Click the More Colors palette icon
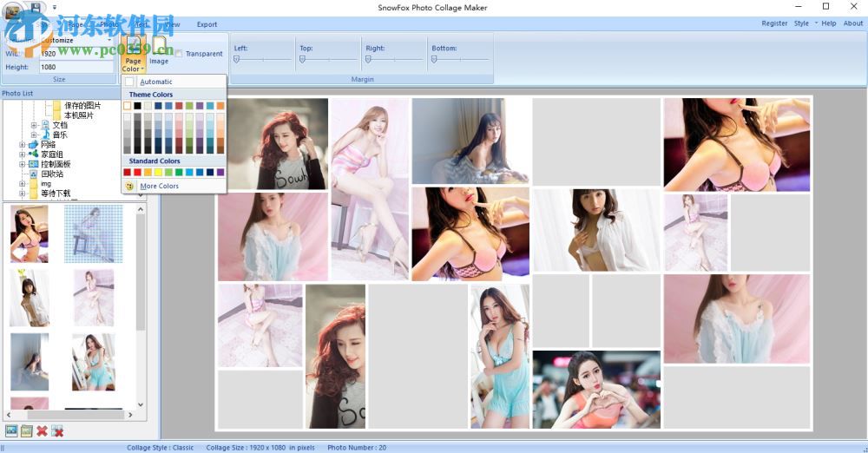Screen dimensions: 868x453 click(129, 186)
